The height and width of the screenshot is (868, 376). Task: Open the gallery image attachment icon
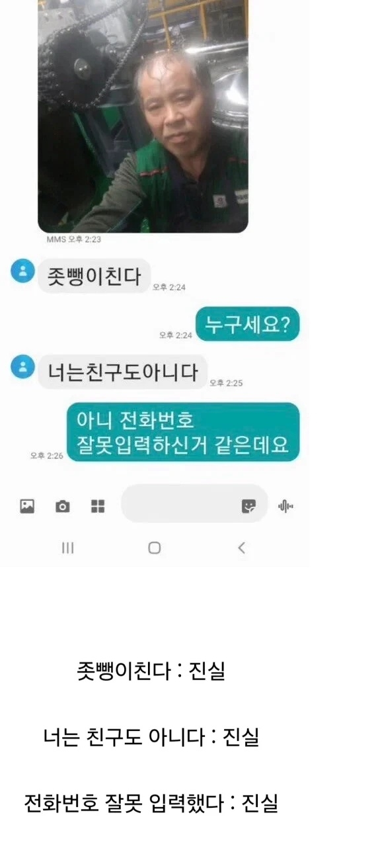(x=27, y=507)
